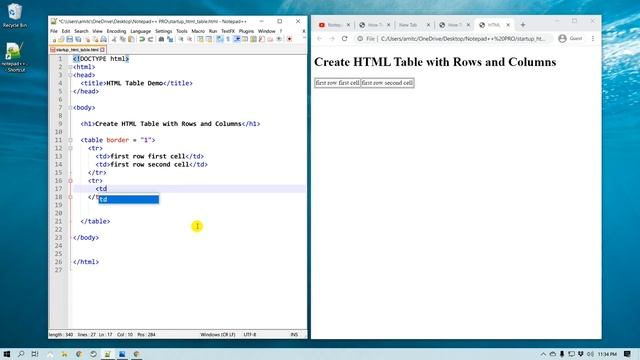Viewport: 640px width, 360px height.
Task: Click the Zoom Out toolbar icon
Action: (x=190, y=39)
